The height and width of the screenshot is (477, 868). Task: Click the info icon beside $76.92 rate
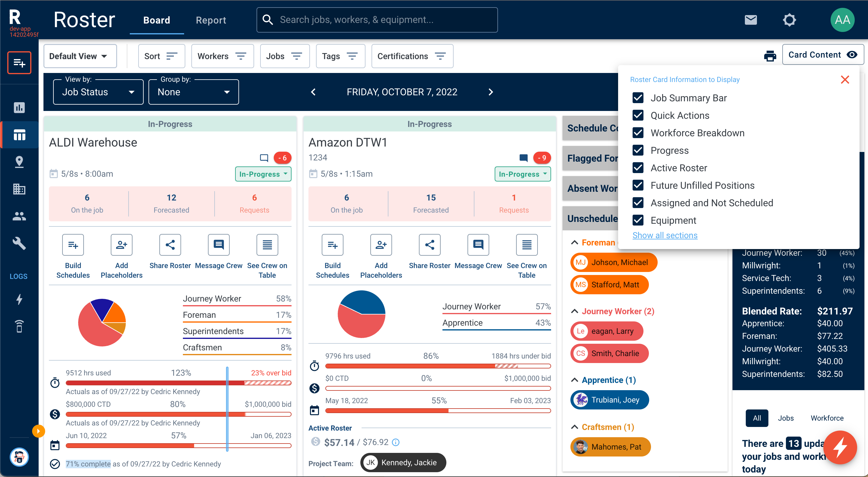[x=396, y=442]
